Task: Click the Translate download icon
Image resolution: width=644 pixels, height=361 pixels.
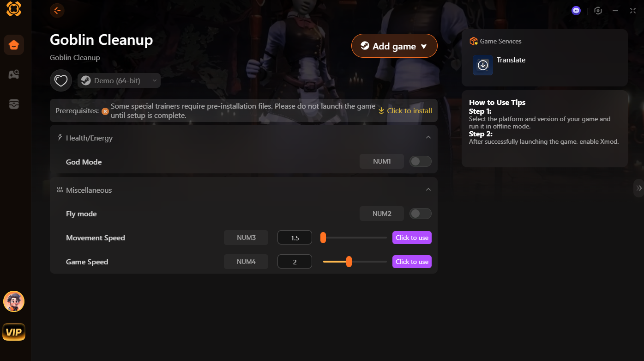Action: pyautogui.click(x=482, y=65)
